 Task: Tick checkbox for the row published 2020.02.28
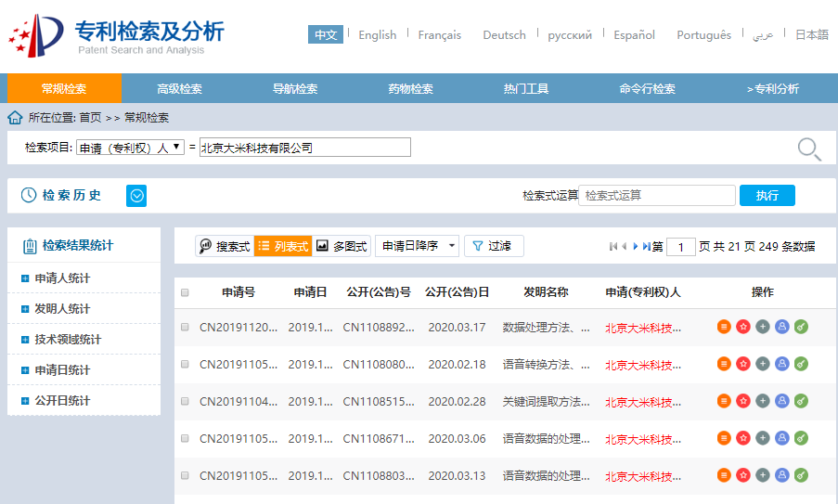click(x=185, y=401)
